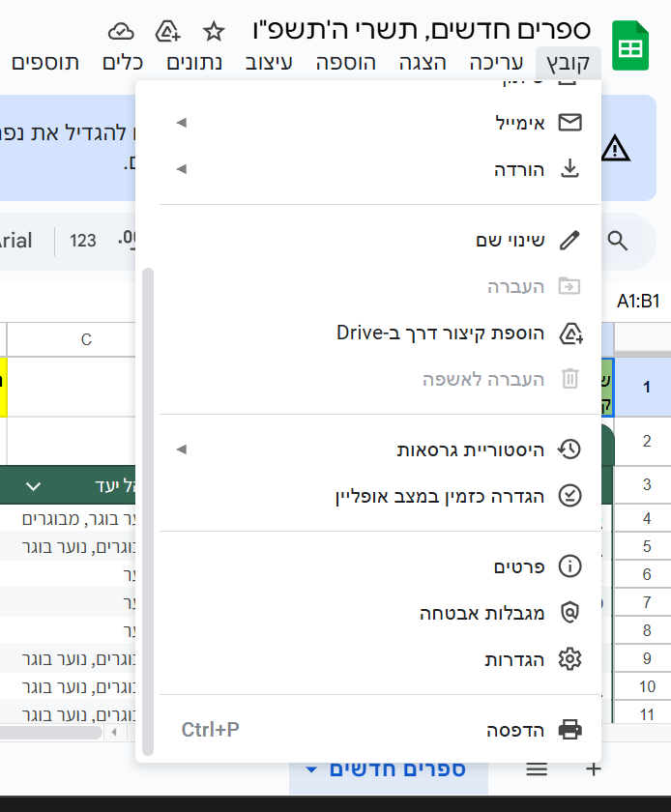Check the cloud save status icon
The image size is (671, 812).
point(121,31)
